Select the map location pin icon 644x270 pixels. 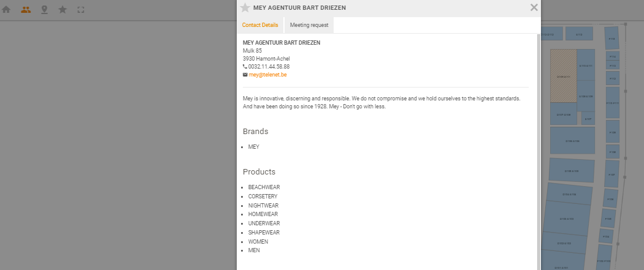click(44, 9)
